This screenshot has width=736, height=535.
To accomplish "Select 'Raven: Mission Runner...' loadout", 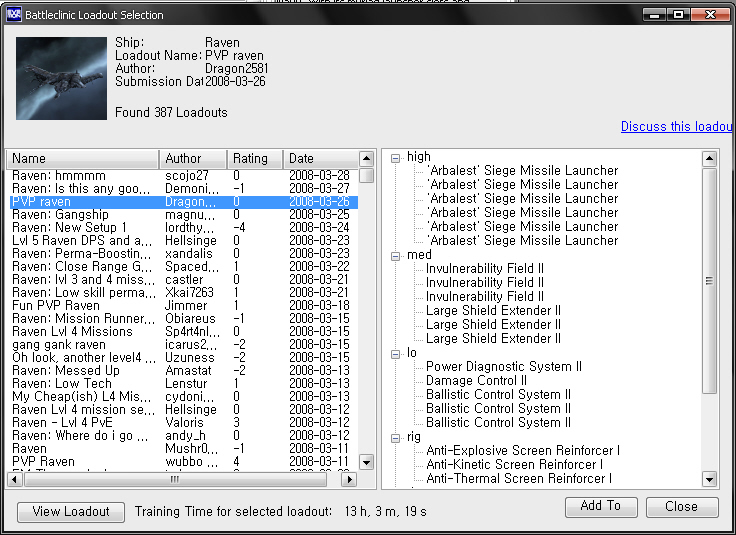I will [x=184, y=319].
